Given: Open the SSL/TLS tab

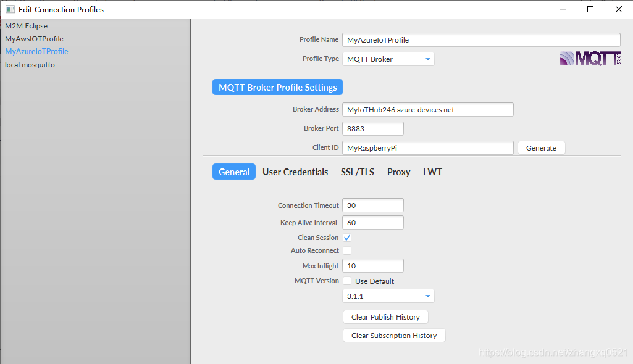Looking at the screenshot, I should pyautogui.click(x=358, y=172).
